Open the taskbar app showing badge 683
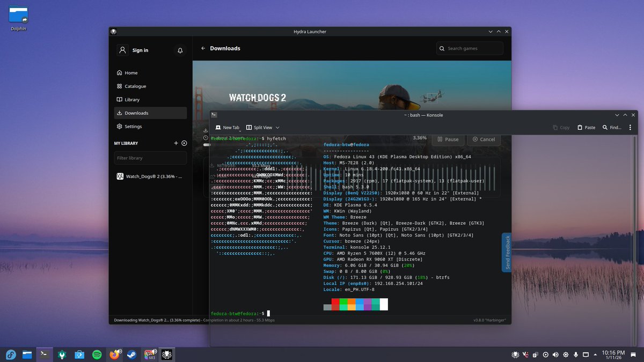 (149, 354)
